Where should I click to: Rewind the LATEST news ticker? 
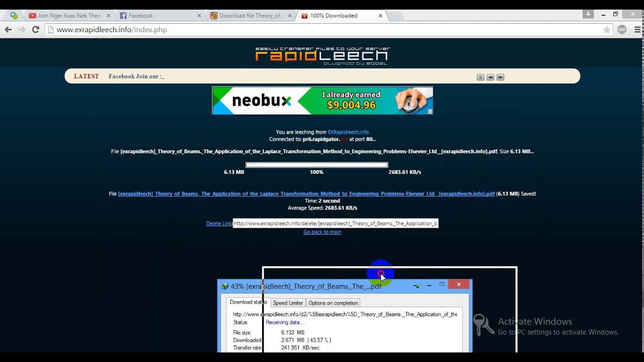[491, 77]
